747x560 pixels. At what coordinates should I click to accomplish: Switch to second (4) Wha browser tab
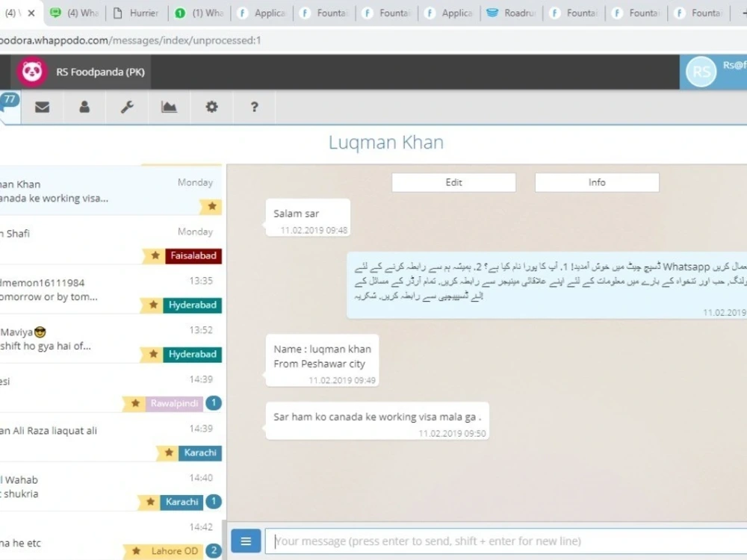pos(74,13)
